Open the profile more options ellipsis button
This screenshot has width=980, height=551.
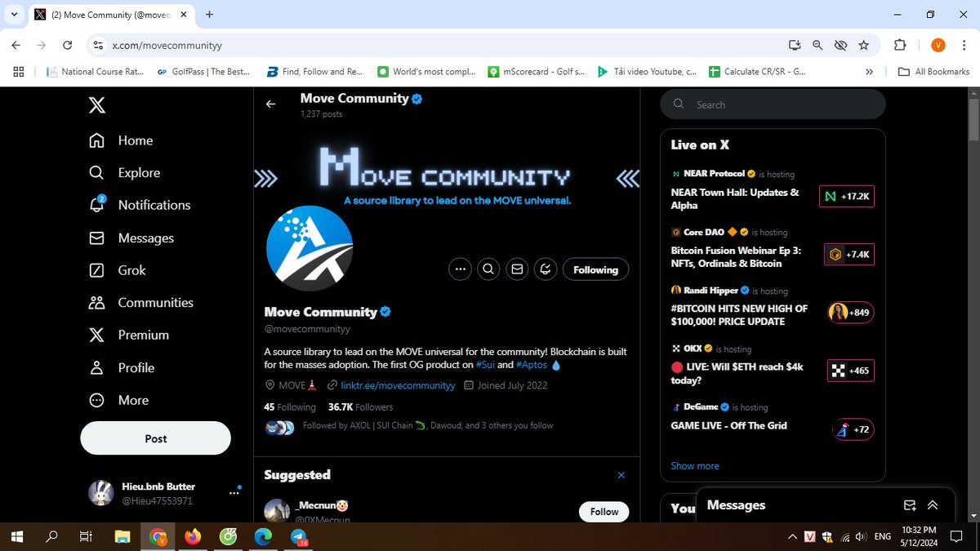[x=461, y=269]
